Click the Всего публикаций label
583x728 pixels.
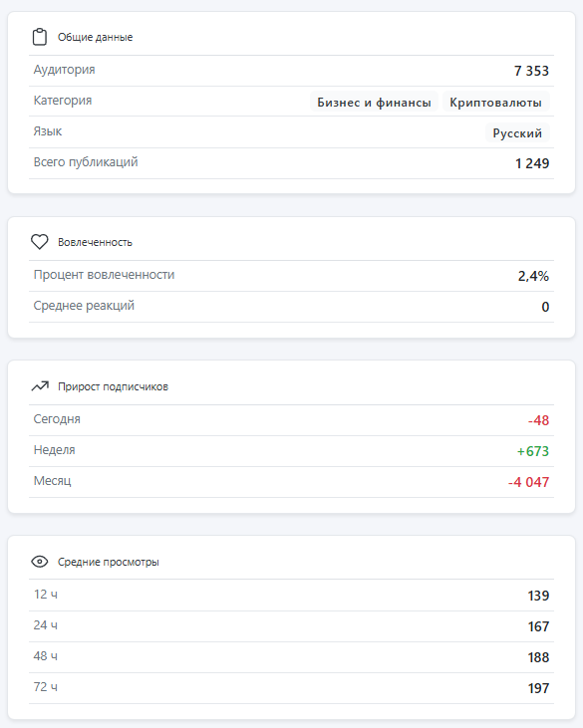coord(86,162)
